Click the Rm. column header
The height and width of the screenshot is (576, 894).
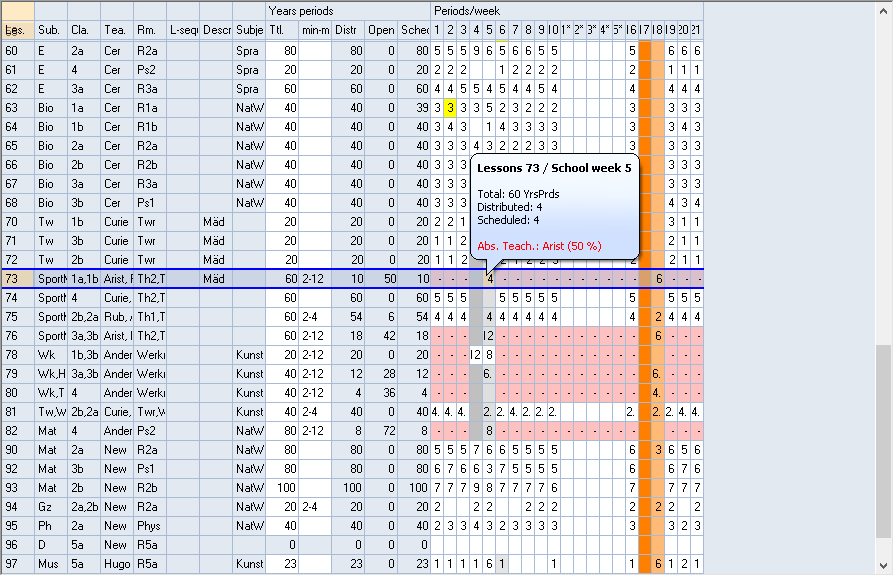(x=150, y=30)
